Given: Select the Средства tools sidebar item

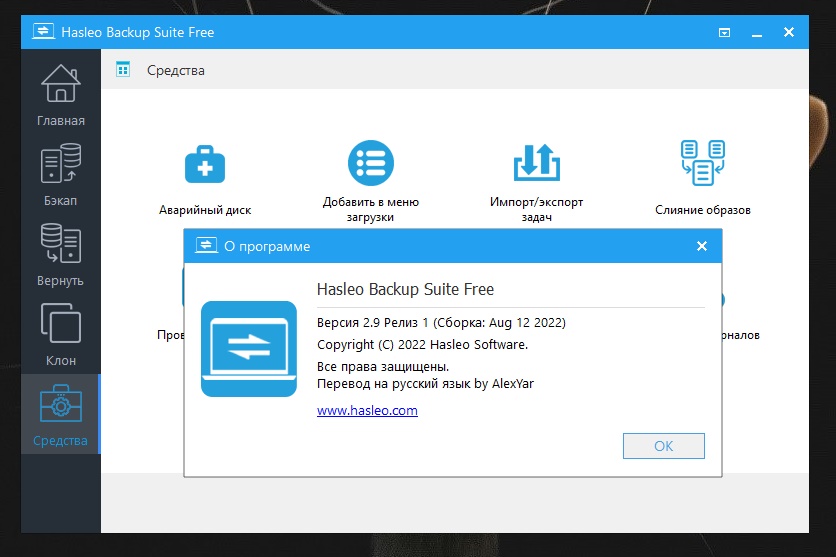Looking at the screenshot, I should tap(61, 414).
